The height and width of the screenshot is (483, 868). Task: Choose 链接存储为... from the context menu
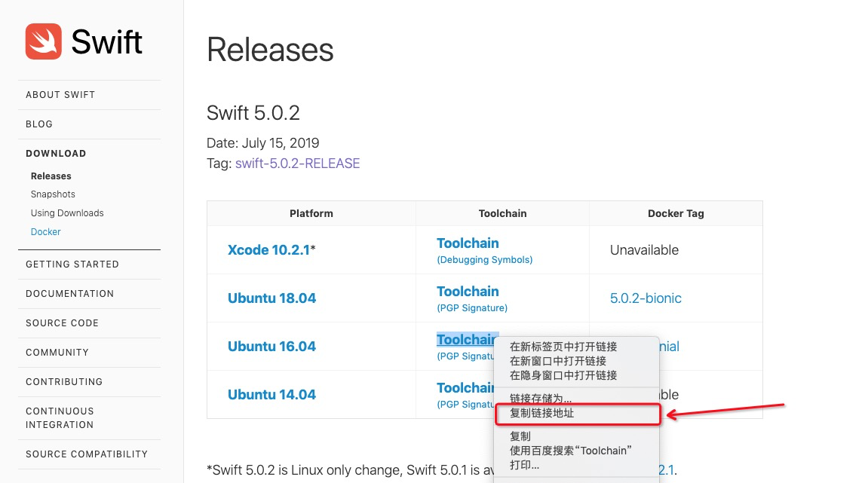click(x=541, y=399)
